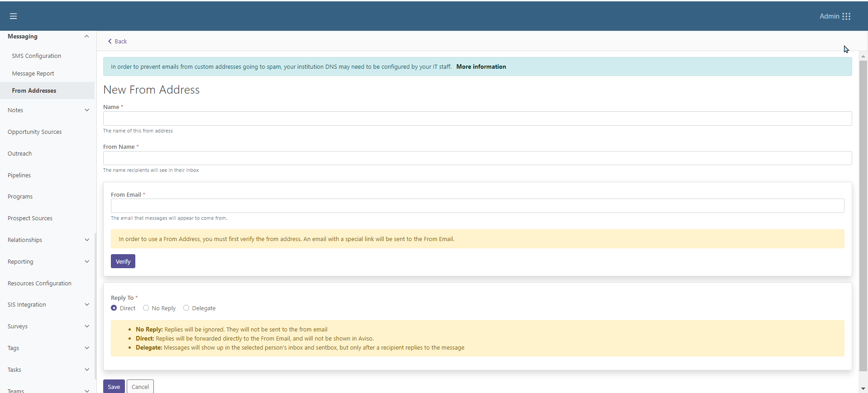Go to Opportunity Sources
Viewport: 868px width, 393px height.
point(35,132)
